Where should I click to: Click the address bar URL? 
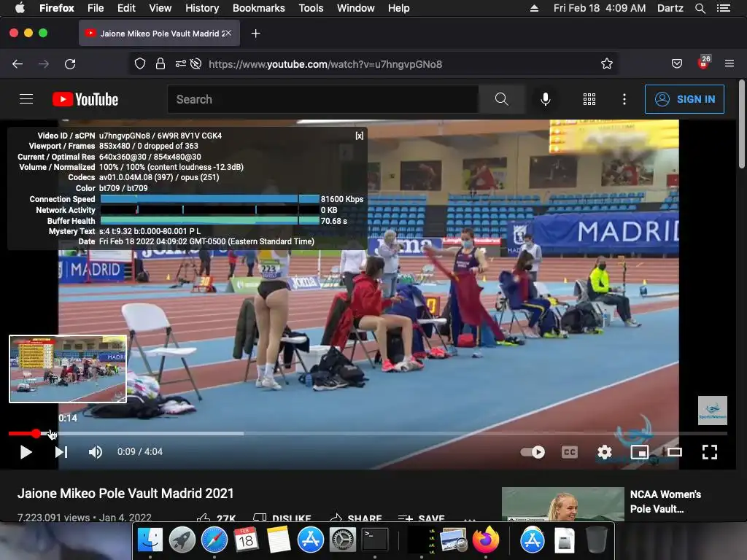click(x=325, y=64)
